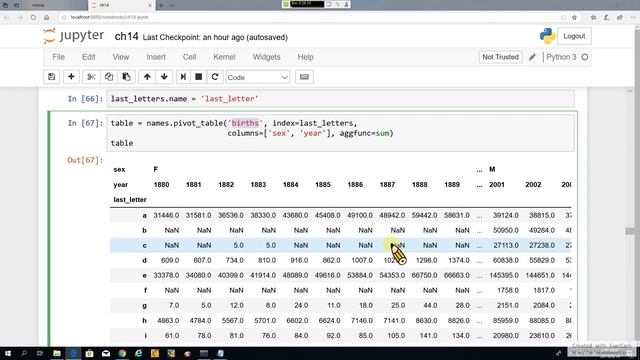
Task: Click the 1758.0 cell in row f
Action: (x=508, y=291)
